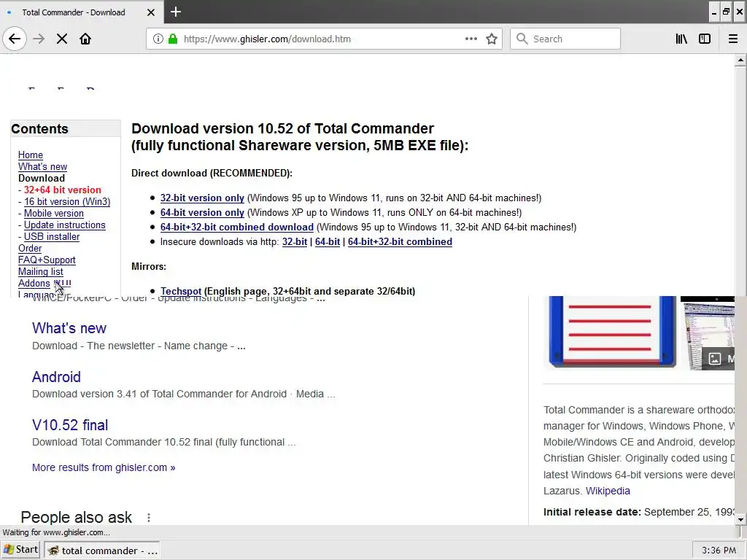Click the page scrollbar down arrow

(740, 519)
